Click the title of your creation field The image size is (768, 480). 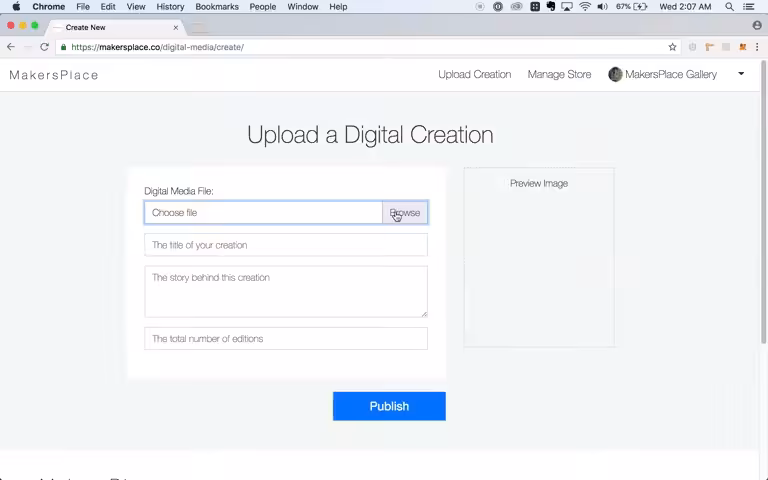coord(286,245)
